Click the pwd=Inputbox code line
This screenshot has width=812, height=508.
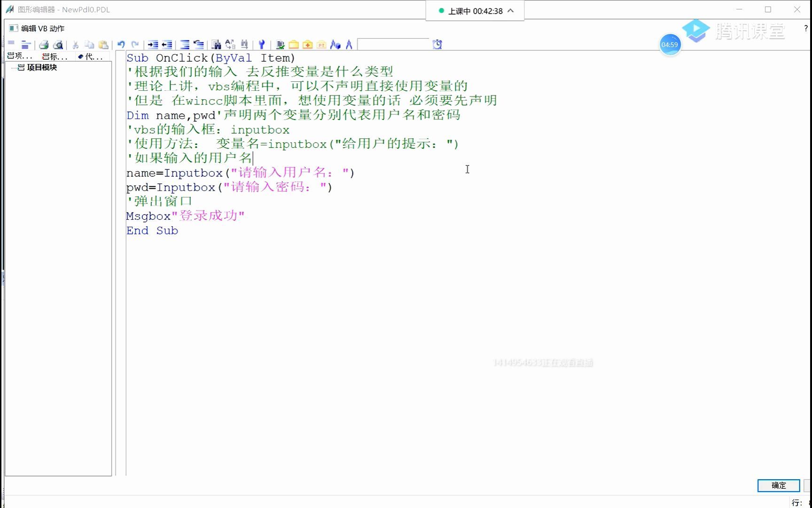(x=229, y=187)
